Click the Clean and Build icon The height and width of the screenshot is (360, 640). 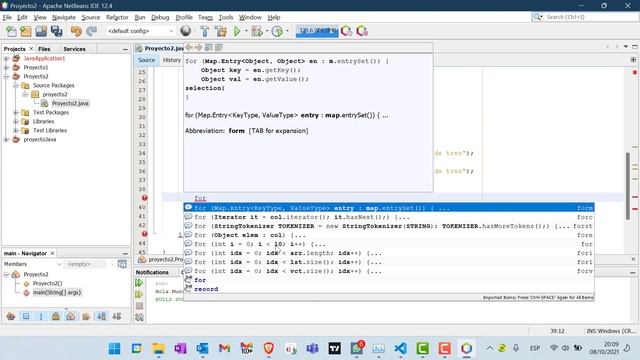[220, 31]
